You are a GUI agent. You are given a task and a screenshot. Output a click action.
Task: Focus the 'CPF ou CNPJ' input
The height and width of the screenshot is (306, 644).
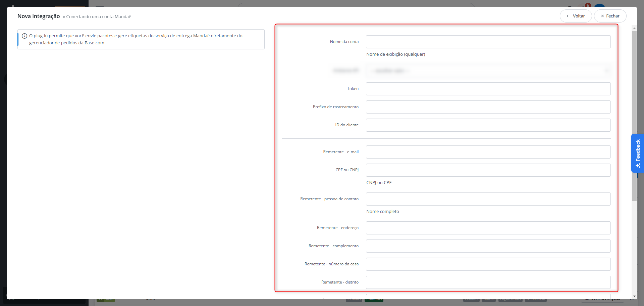point(488,170)
